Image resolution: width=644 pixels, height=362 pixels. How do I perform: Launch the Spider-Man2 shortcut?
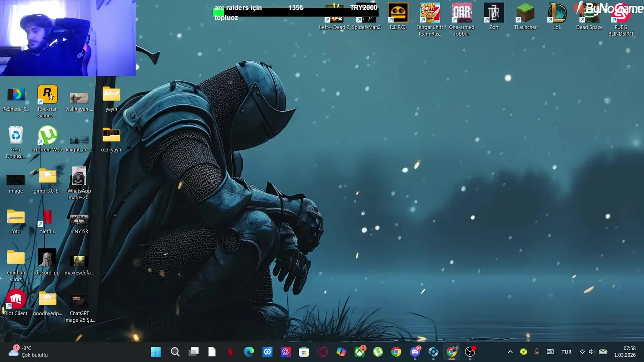(366, 17)
